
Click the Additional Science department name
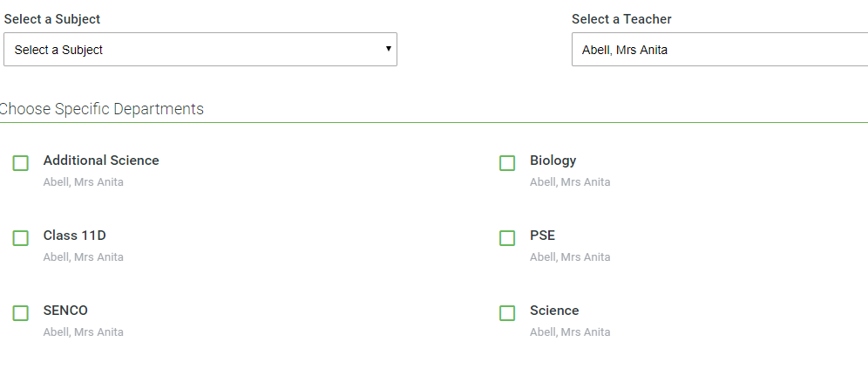101,161
